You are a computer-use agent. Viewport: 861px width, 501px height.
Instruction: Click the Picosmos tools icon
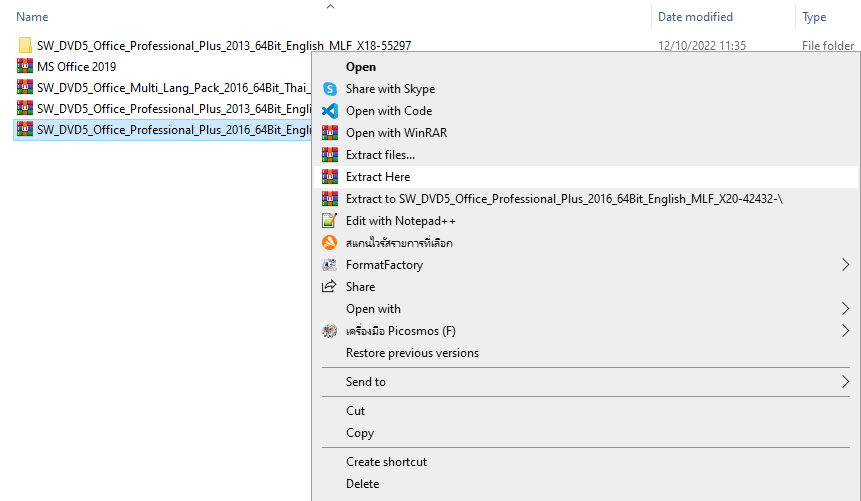click(x=329, y=331)
